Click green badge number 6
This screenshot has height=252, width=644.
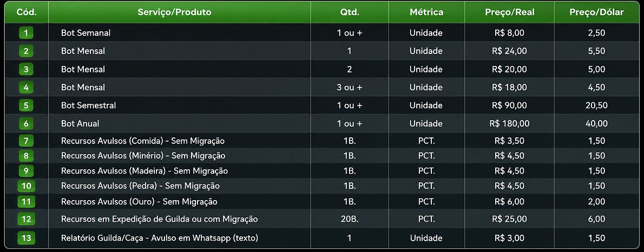point(27,123)
